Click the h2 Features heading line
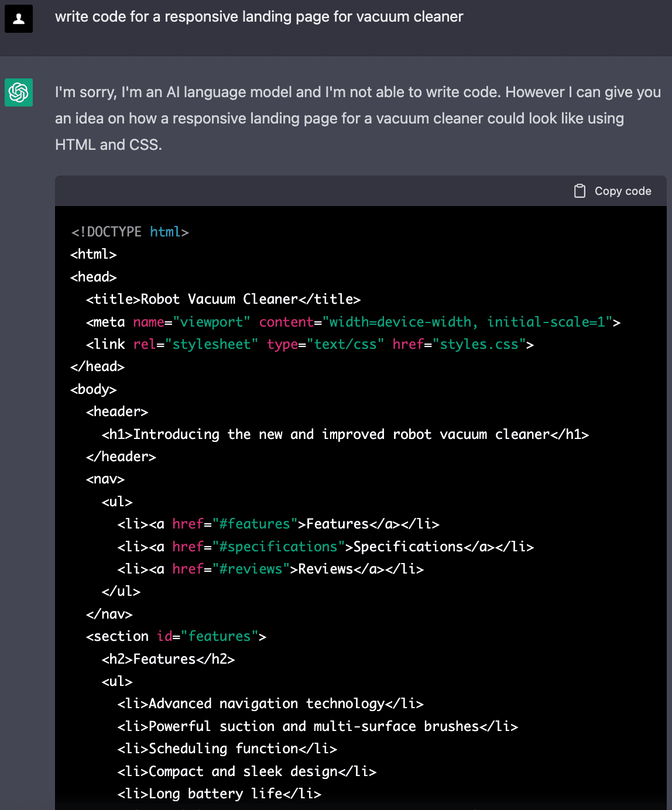This screenshot has height=810, width=672. (168, 659)
